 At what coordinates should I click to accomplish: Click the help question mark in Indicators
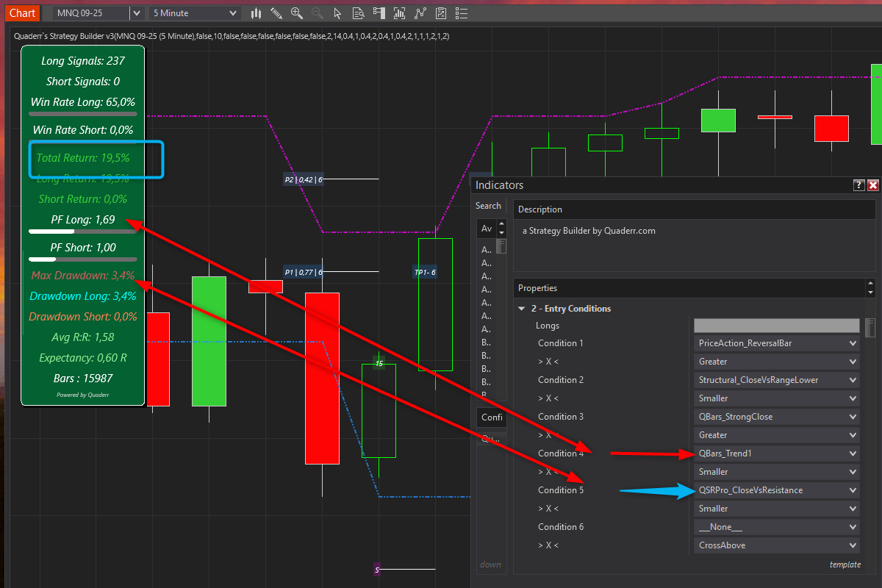[x=858, y=185]
